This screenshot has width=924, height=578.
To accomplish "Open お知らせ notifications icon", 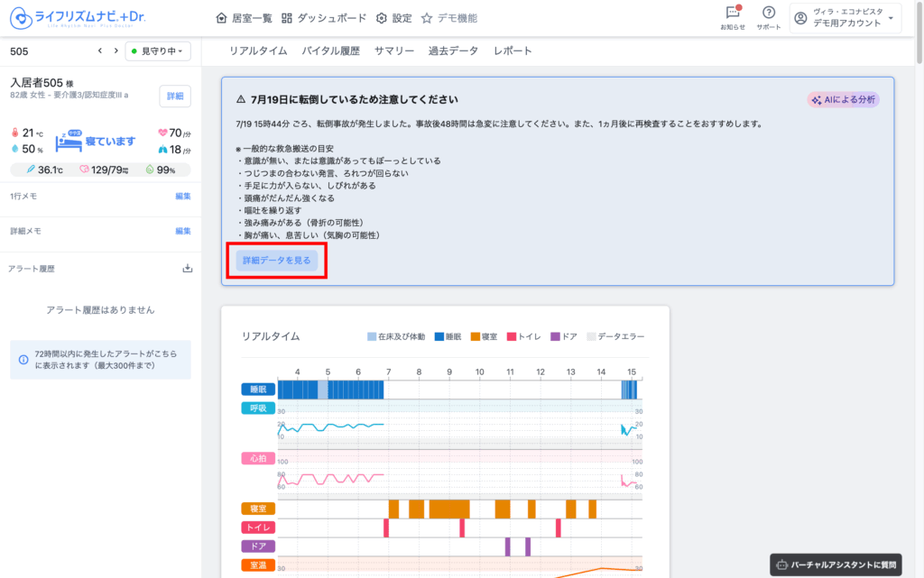I will (x=733, y=18).
